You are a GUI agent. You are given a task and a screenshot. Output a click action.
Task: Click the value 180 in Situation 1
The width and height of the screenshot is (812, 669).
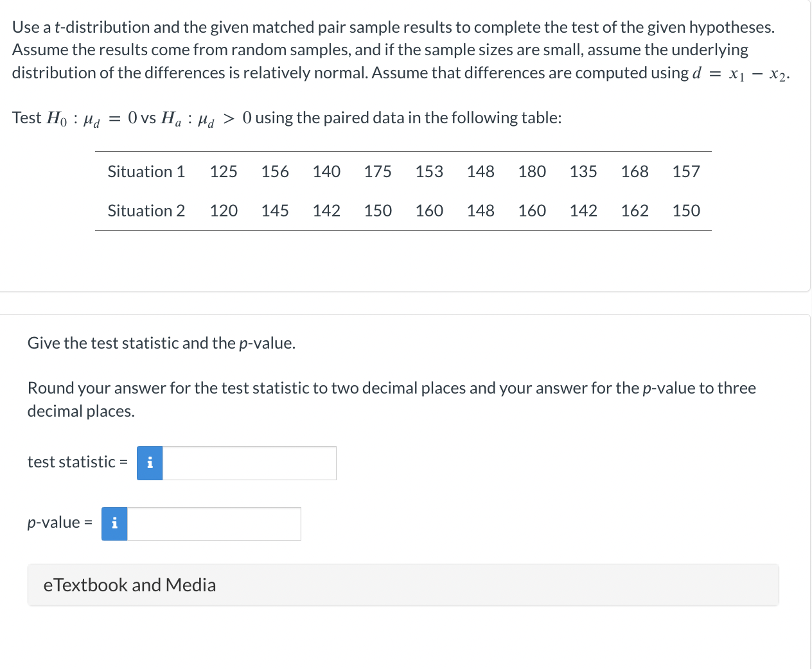[x=532, y=171]
